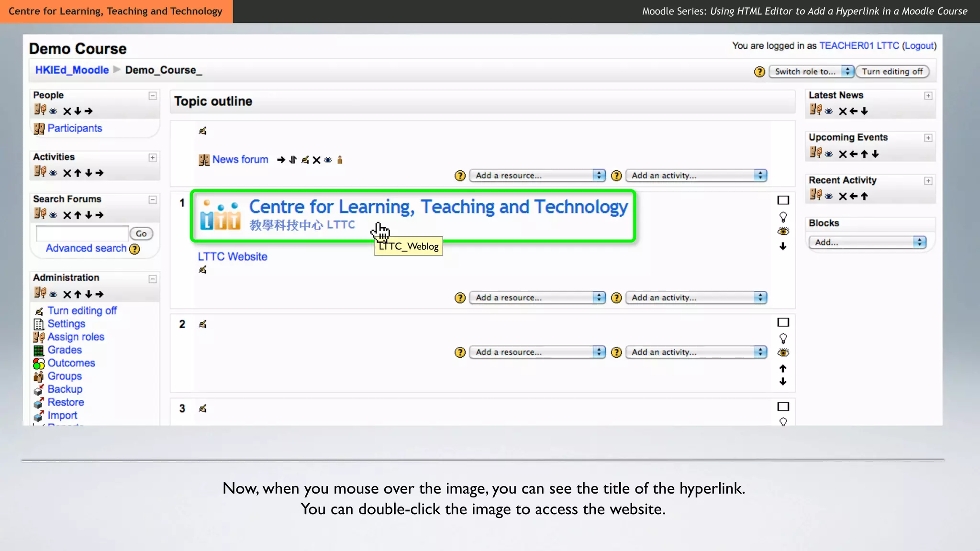
Task: Click the LTTC banner image
Action: point(413,216)
